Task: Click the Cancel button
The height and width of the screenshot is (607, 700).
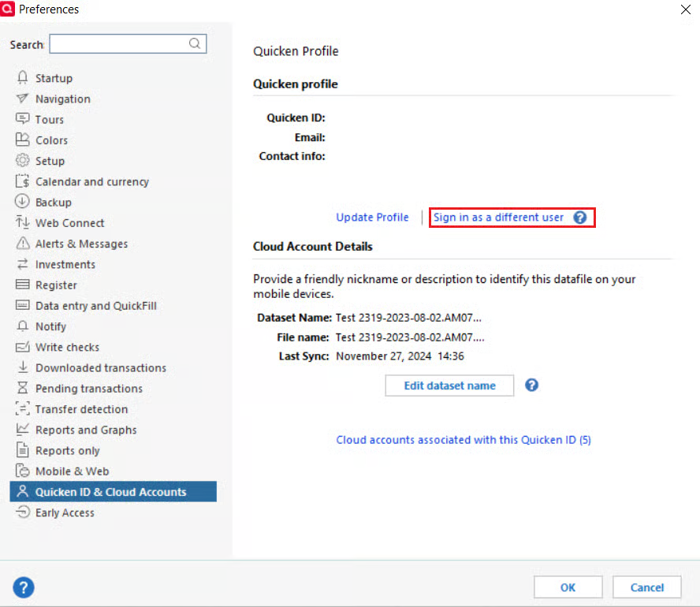Action: click(647, 587)
